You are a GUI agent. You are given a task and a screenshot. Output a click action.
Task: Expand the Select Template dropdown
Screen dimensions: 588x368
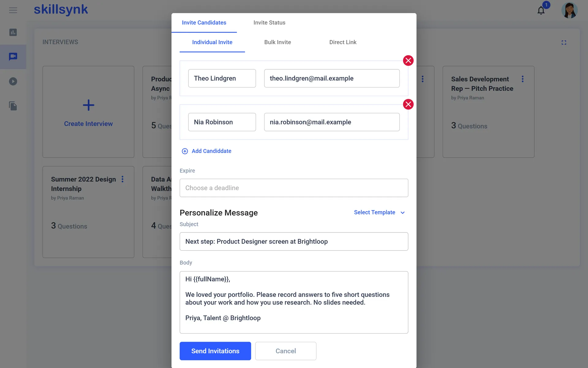pyautogui.click(x=379, y=213)
